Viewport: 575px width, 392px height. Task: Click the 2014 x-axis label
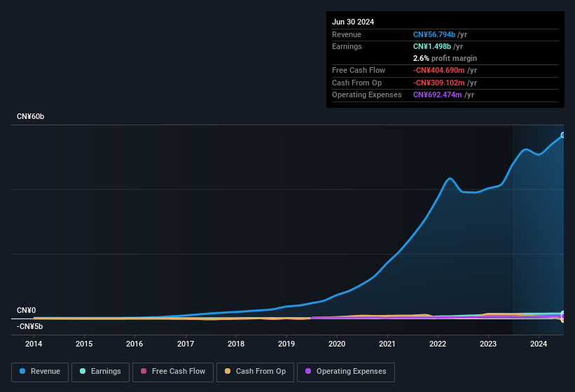pyautogui.click(x=34, y=344)
